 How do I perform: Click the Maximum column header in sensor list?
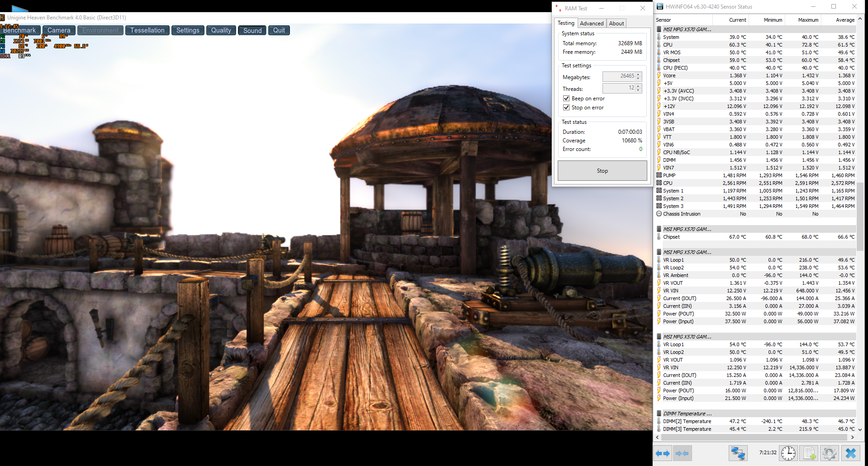tap(808, 20)
